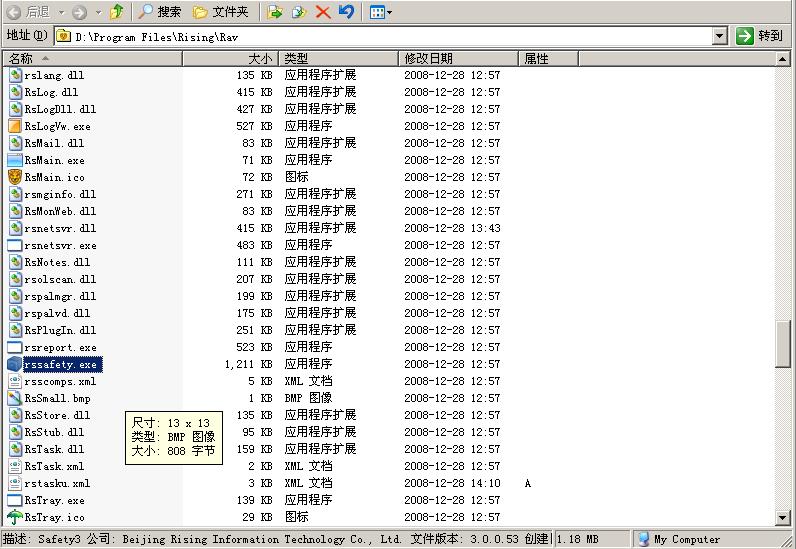
Task: Select the RsTray.exe application icon
Action: [x=15, y=500]
